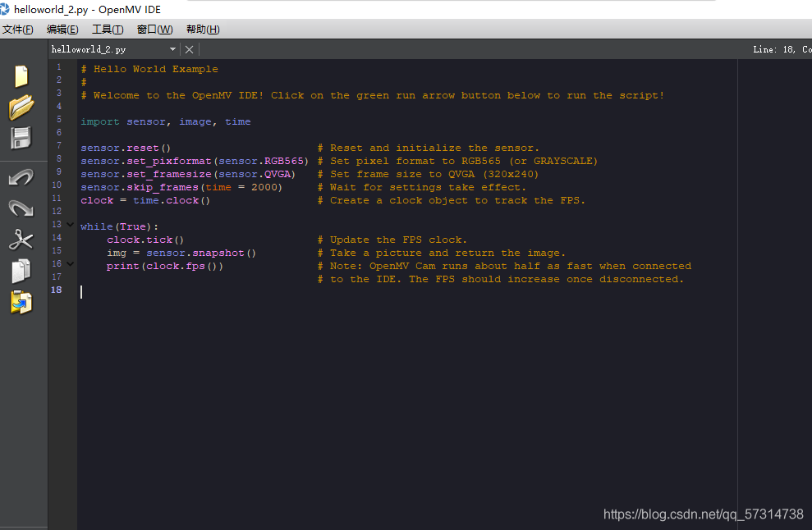Image resolution: width=812 pixels, height=530 pixels.
Task: Click 'clock.tick()' on line 14
Action: click(x=145, y=240)
